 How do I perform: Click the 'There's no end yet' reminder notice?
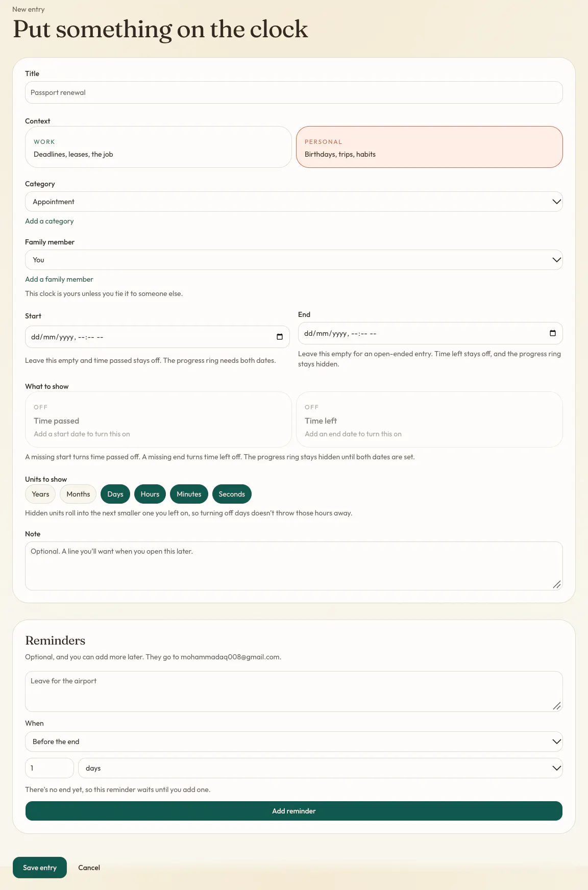click(x=117, y=789)
